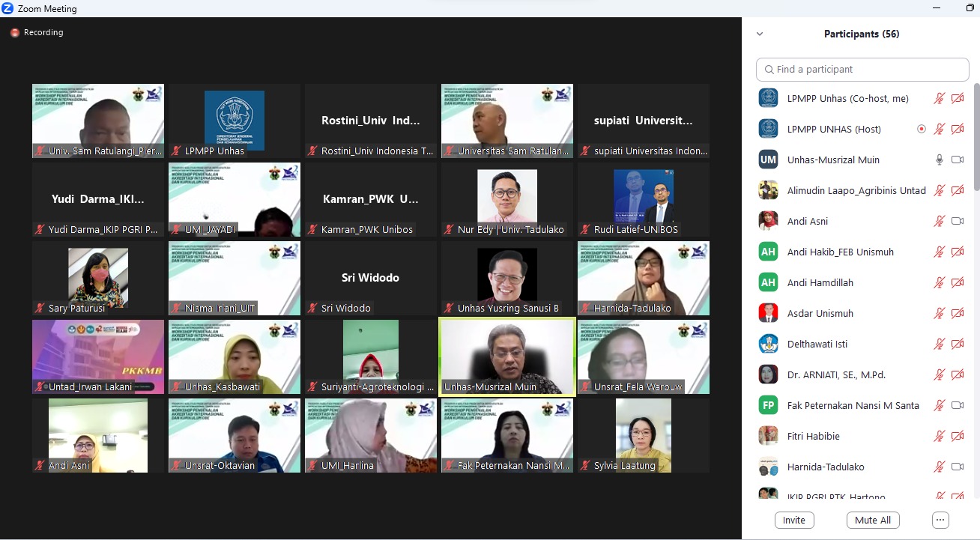Toggle muted microphone for Fitri Habibie
This screenshot has height=540, width=980.
(x=939, y=436)
